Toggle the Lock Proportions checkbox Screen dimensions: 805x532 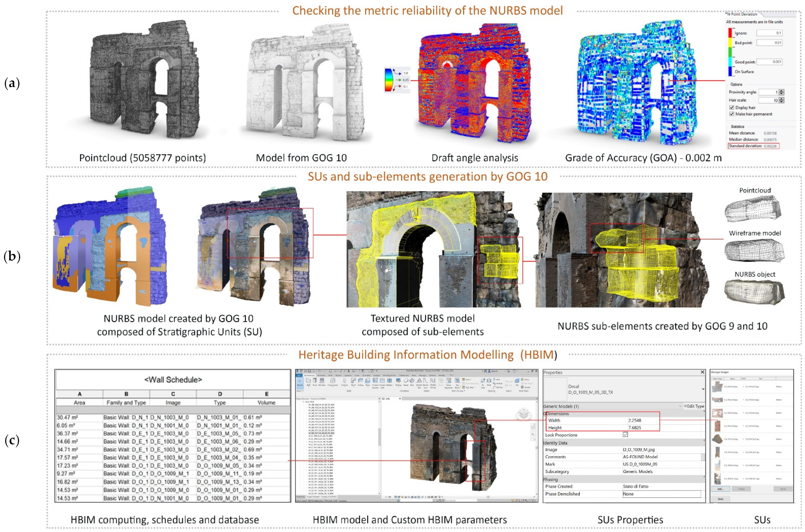tap(625, 435)
